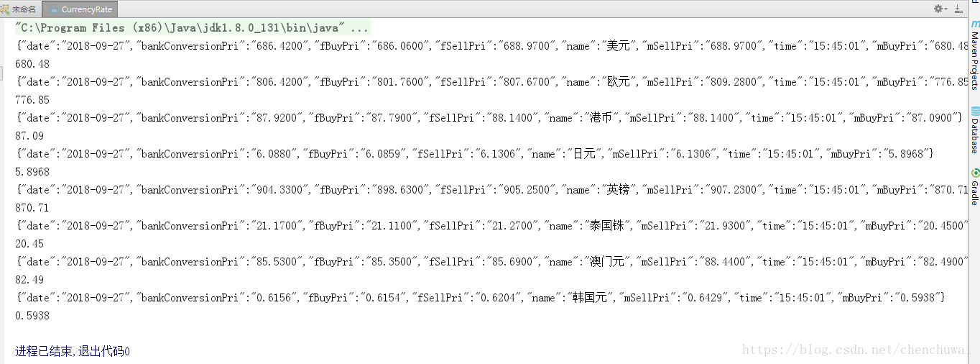This screenshot has height=364, width=980.
Task: Click the Database cylinder icon in sidebar
Action: tap(975, 112)
